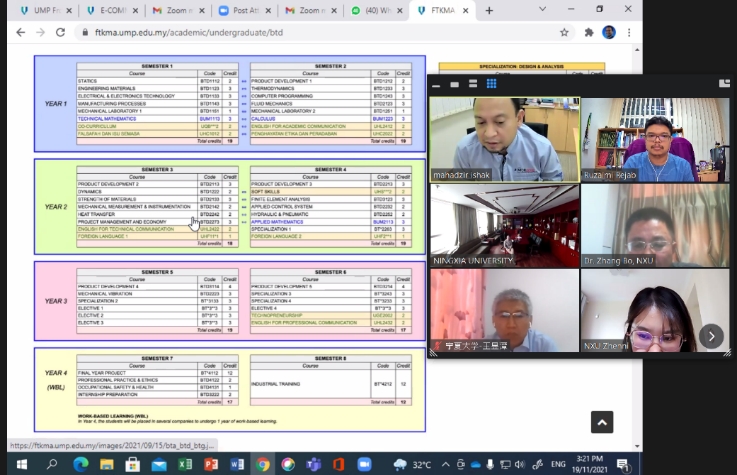
Task: Open Chrome's three-dot menu
Action: [x=630, y=32]
